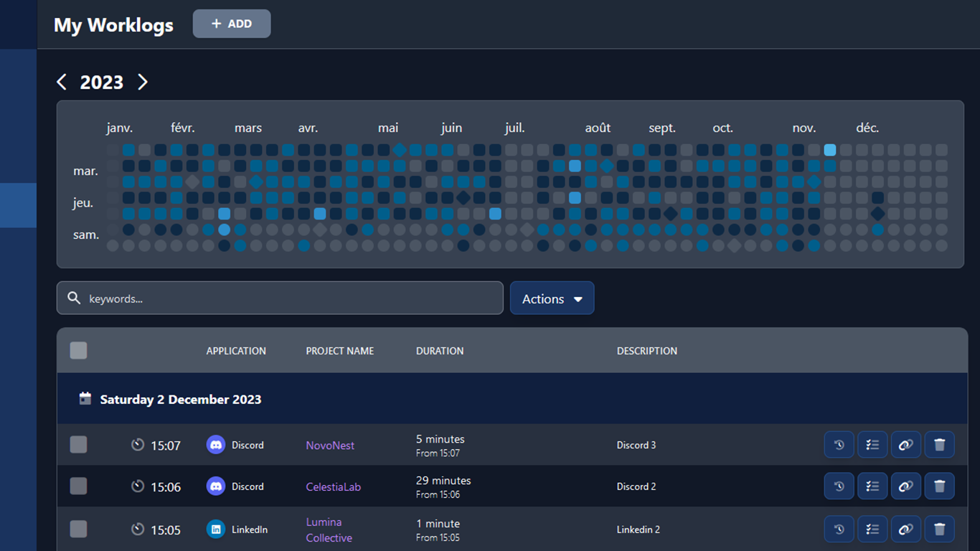980x551 pixels.
Task: Check the select-all checkbox in the table header
Action: point(78,350)
